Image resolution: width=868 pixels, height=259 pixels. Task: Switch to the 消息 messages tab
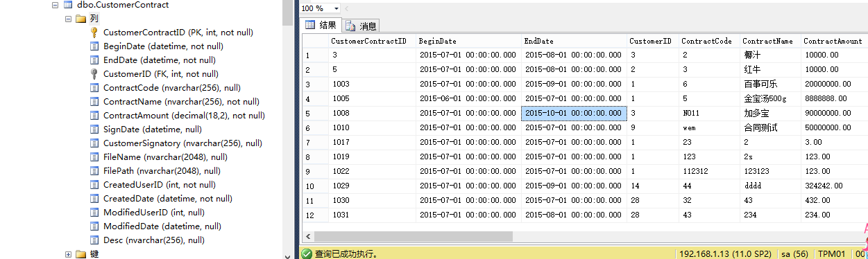(x=360, y=26)
